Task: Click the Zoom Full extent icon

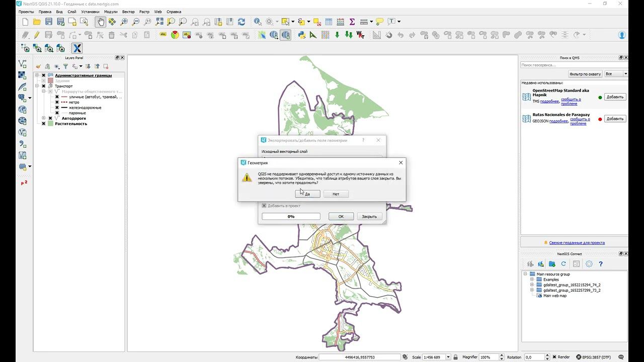Action: coord(159,22)
